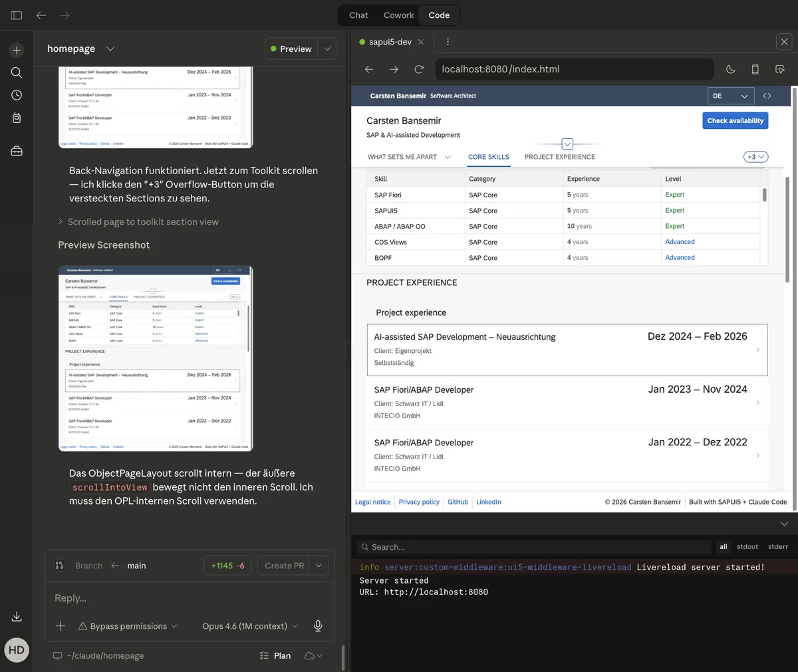798x672 pixels.
Task: Toggle the left sidebar panel icon
Action: 17,15
